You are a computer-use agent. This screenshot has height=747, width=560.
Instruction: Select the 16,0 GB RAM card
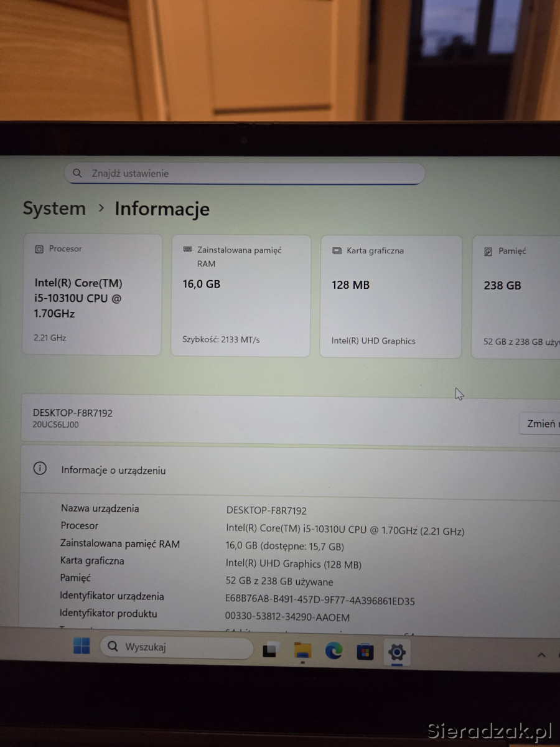click(241, 296)
